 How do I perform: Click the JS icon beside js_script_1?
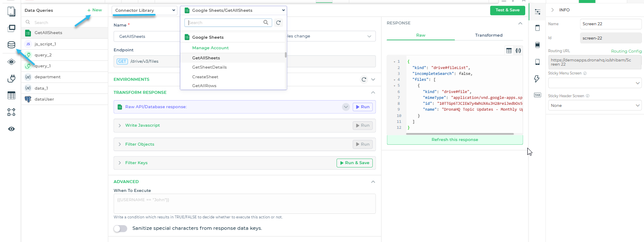click(x=28, y=44)
